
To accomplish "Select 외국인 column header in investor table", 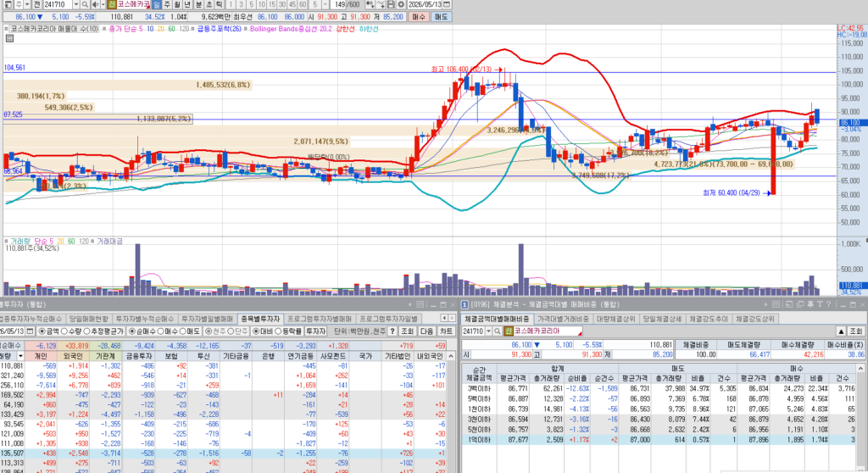I will [x=73, y=356].
